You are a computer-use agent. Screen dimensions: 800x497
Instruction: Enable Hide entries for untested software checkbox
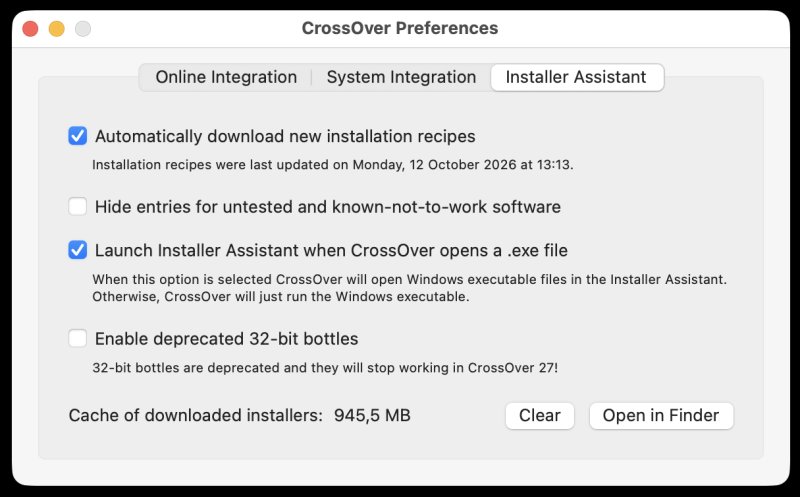pos(78,207)
